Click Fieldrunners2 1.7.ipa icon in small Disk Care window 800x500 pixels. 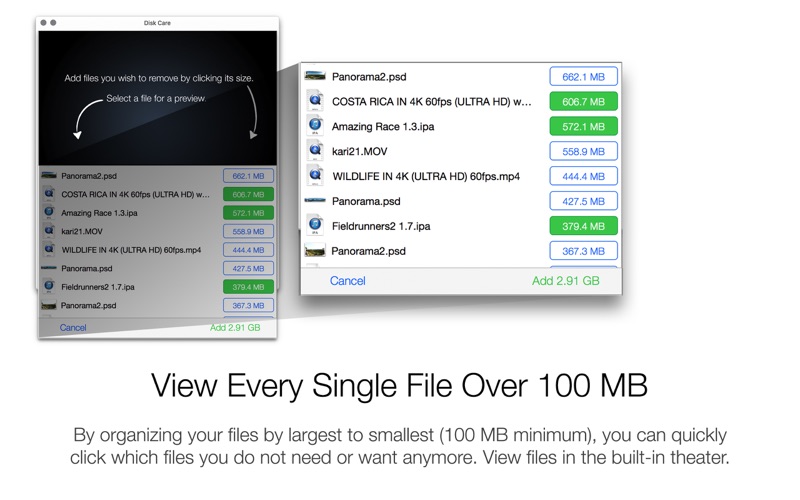[49, 286]
